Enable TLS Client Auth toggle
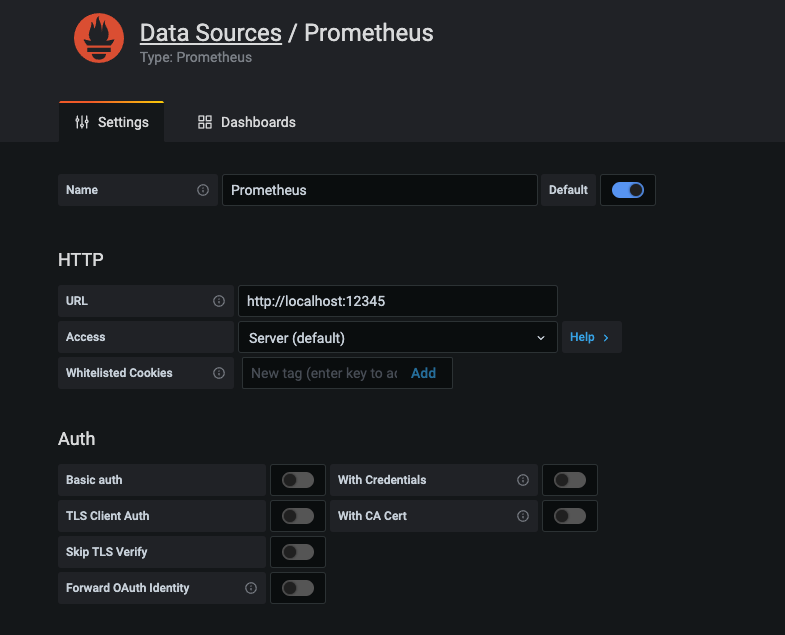The width and height of the screenshot is (785, 635). tap(298, 516)
